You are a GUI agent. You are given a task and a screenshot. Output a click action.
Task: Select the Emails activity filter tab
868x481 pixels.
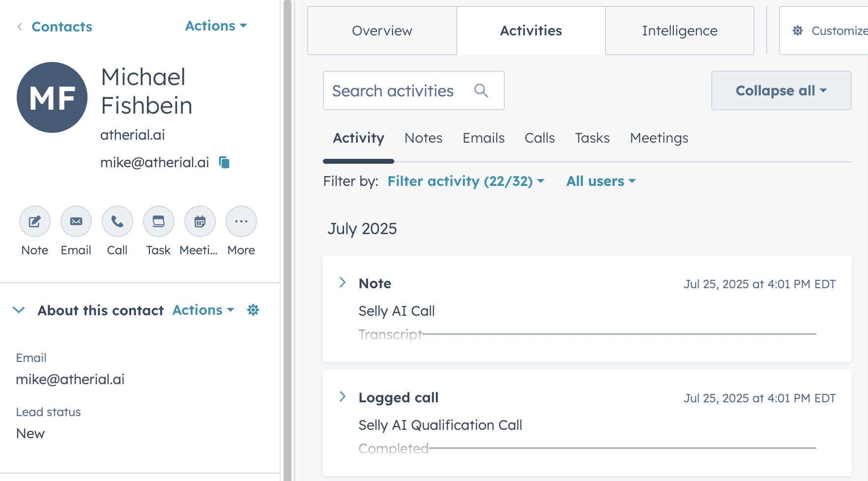[483, 138]
